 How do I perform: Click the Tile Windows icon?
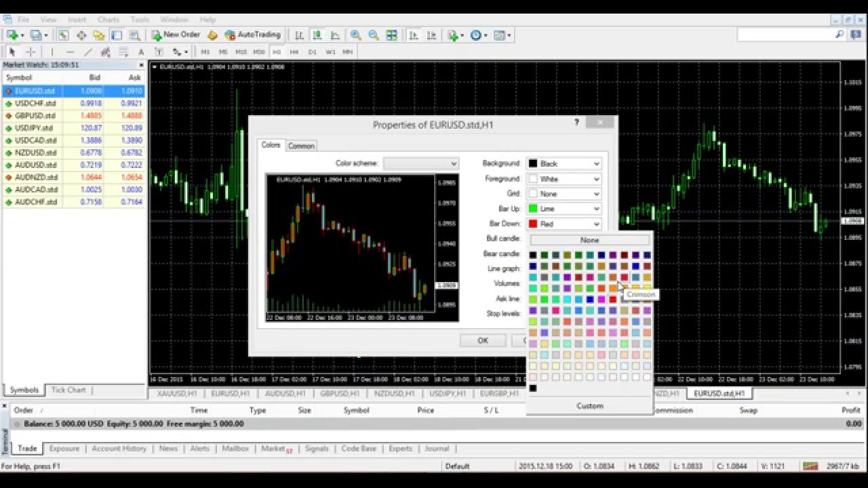391,35
